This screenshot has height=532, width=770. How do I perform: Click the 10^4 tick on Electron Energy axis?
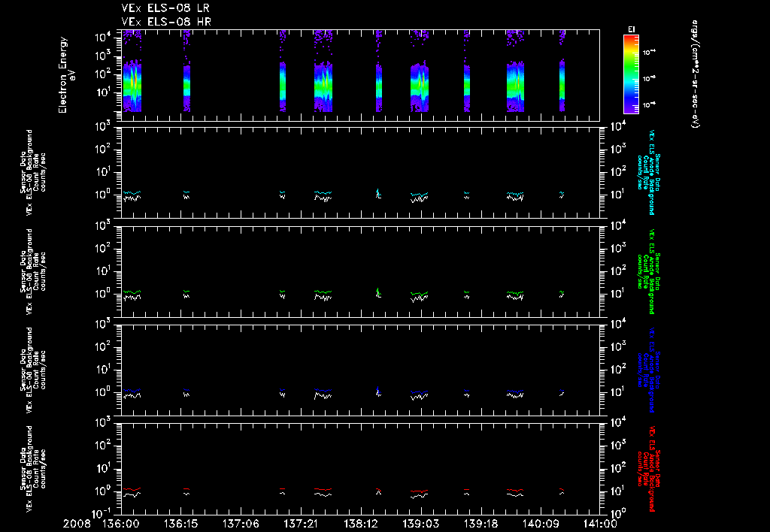[103, 38]
